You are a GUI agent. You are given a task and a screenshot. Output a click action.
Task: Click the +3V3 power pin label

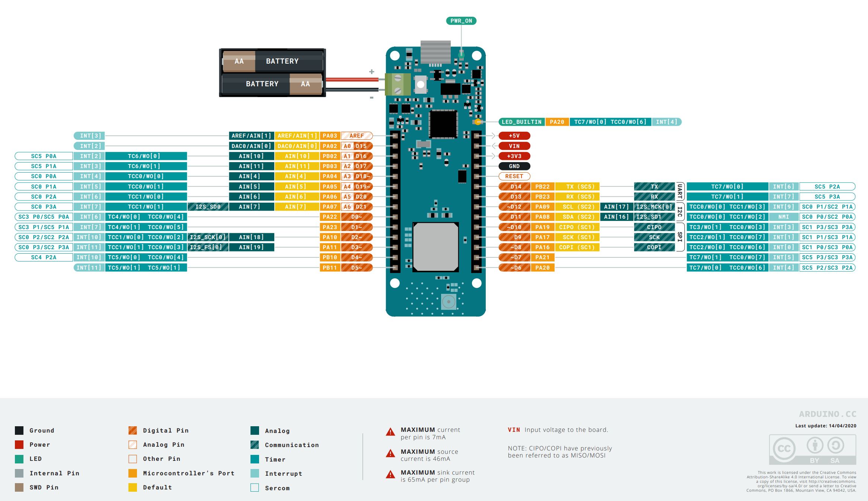click(514, 156)
